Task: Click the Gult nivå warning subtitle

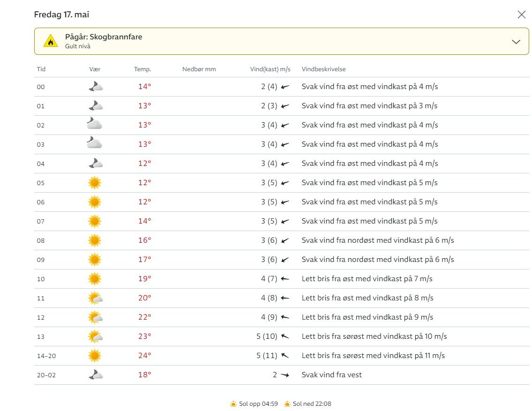Action: pyautogui.click(x=78, y=46)
